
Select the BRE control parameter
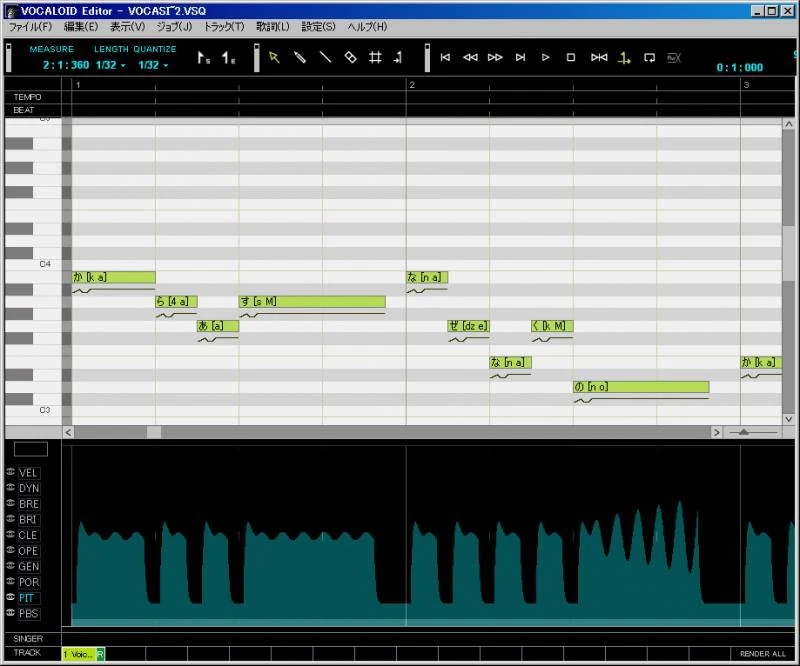29,504
